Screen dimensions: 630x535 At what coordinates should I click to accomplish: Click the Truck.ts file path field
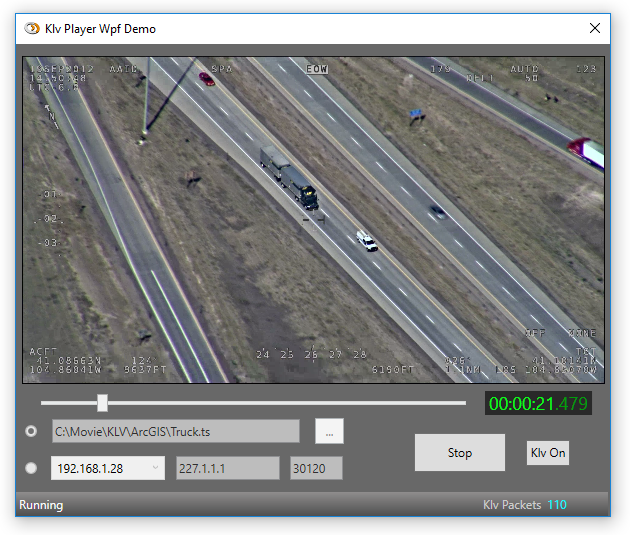click(x=176, y=431)
